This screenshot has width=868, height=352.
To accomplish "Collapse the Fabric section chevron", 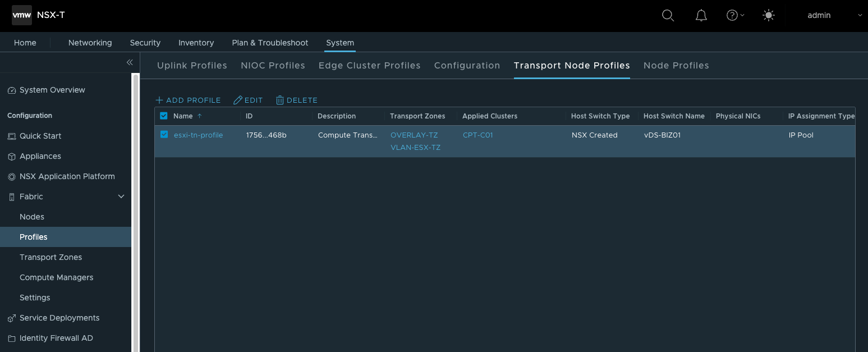I will point(121,196).
